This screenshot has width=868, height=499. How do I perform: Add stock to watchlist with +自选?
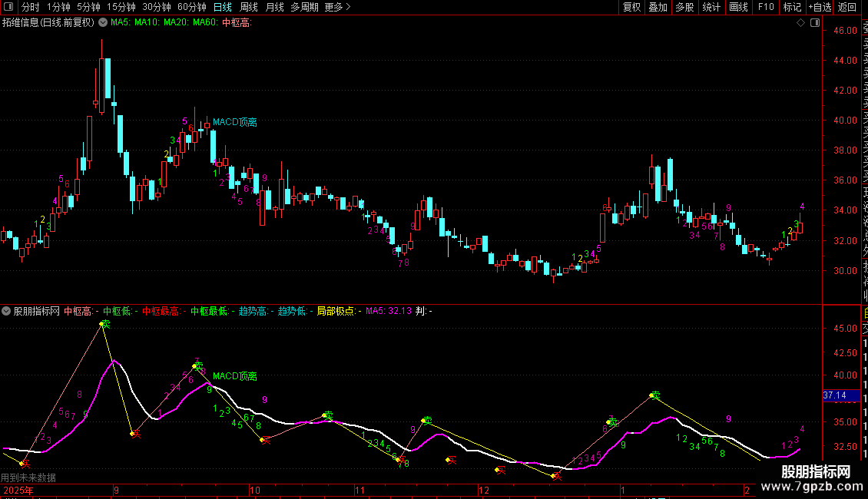point(820,7)
